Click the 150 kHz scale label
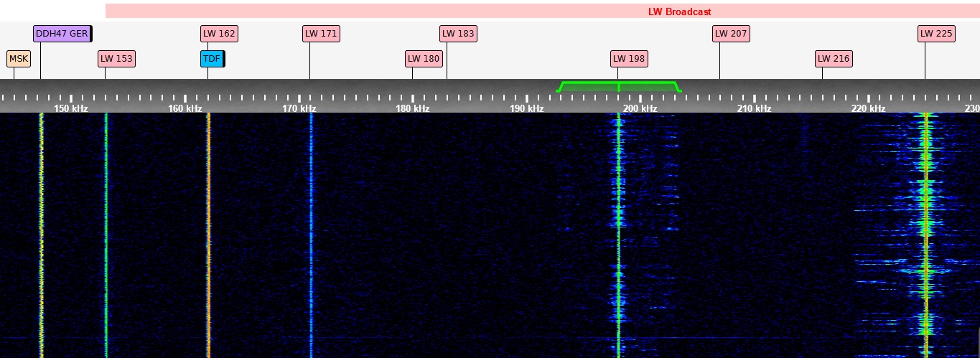Viewport: 980px width, 358px height. point(72,108)
